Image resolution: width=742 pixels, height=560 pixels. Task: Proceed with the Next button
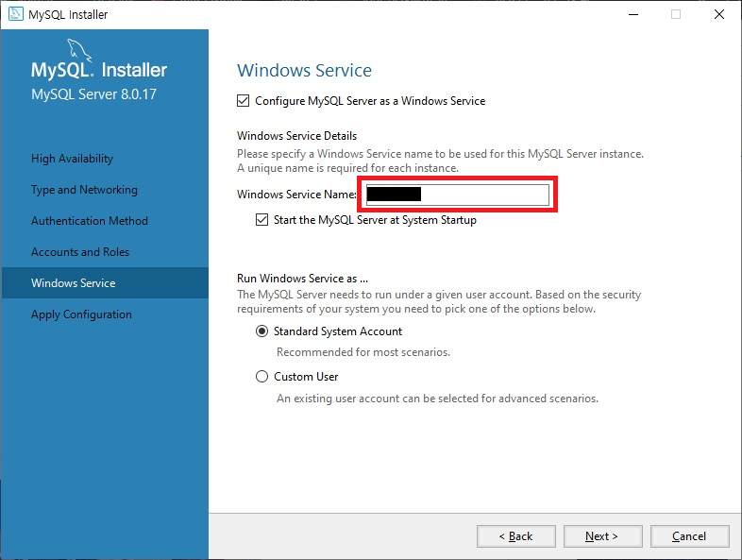pos(603,536)
